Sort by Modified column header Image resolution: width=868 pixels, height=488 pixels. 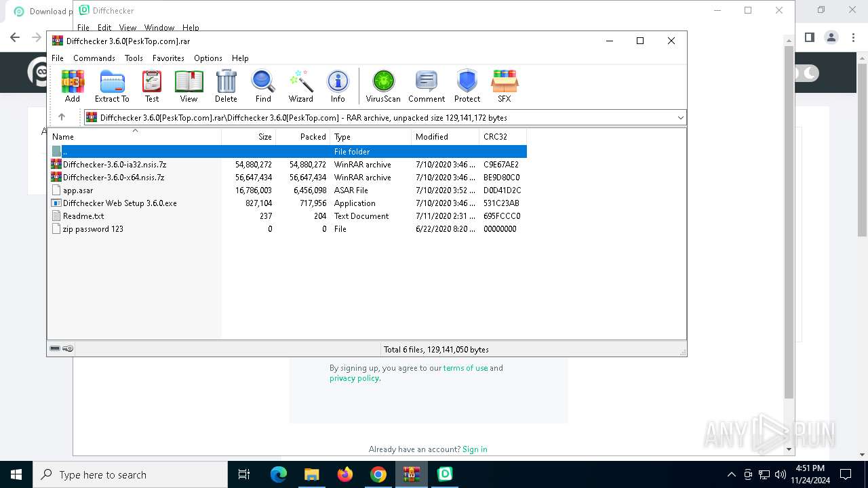click(445, 136)
